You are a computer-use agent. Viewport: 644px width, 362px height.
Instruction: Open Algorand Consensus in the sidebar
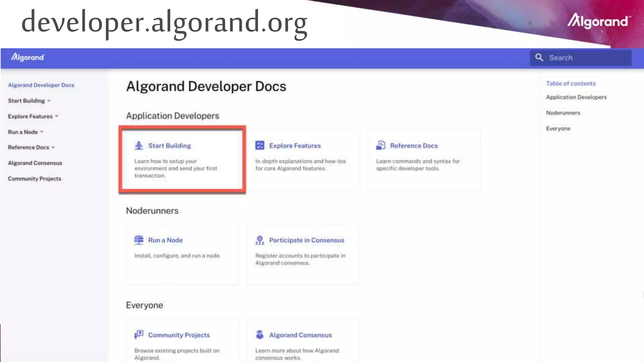tap(35, 163)
